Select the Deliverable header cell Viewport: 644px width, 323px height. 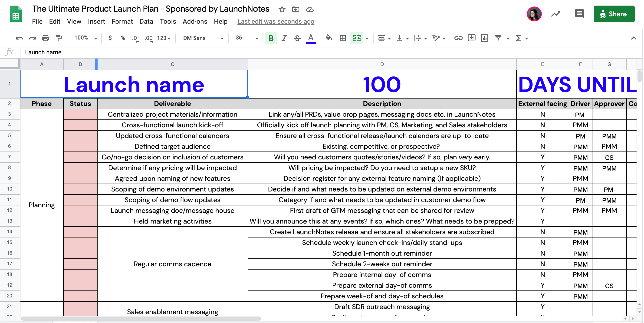coord(172,103)
